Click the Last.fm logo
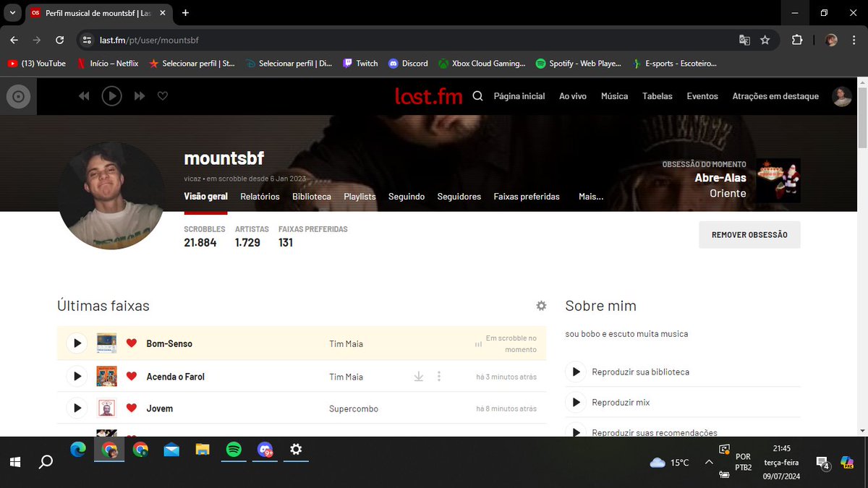 click(x=428, y=95)
